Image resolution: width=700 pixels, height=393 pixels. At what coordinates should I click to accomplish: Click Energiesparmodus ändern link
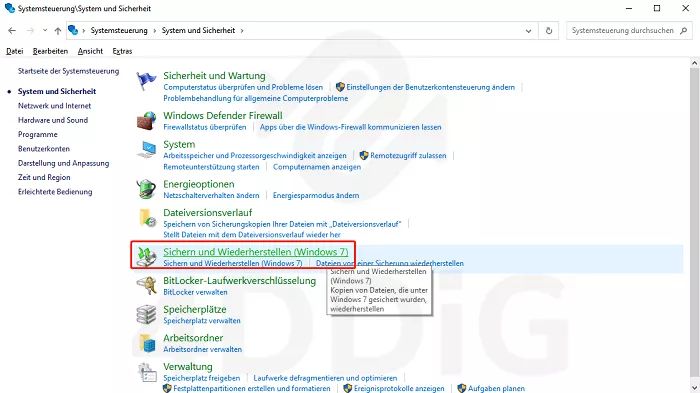316,195
